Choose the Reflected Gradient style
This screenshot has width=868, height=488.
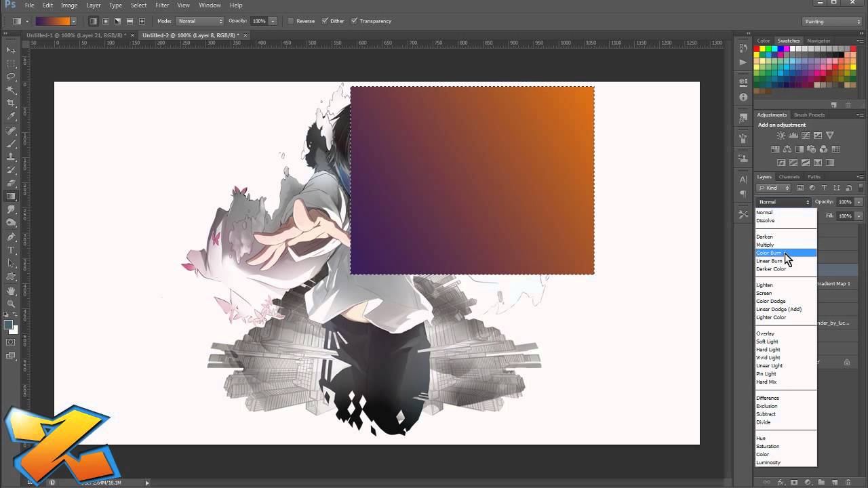130,21
